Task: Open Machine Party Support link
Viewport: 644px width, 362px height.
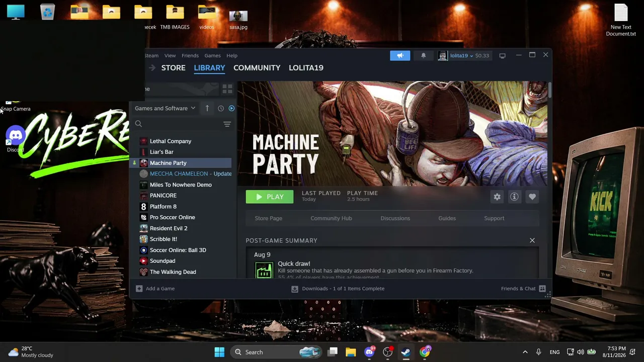Action: pyautogui.click(x=494, y=218)
